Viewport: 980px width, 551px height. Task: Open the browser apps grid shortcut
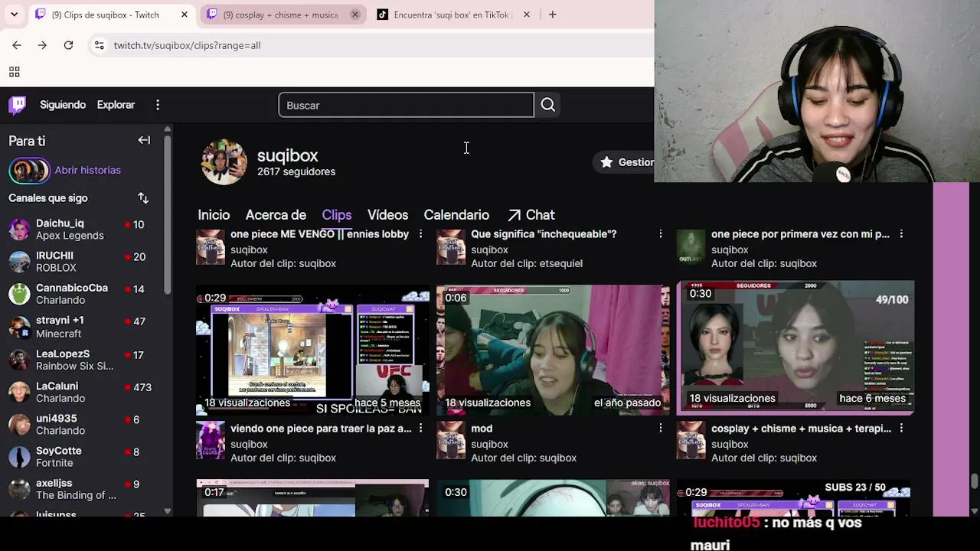tap(14, 72)
